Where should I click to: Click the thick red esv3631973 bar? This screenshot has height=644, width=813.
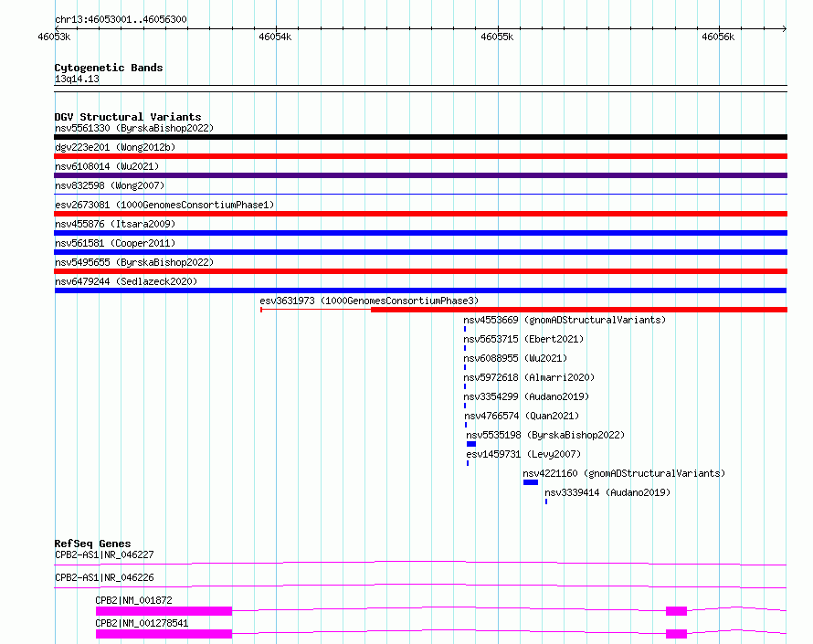pos(579,310)
